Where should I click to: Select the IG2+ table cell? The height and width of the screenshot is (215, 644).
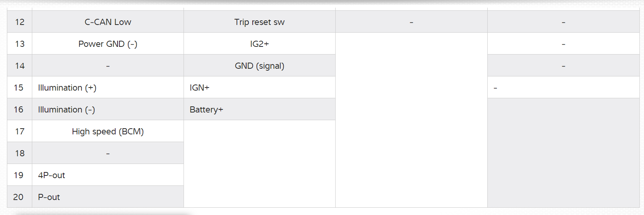pos(260,44)
